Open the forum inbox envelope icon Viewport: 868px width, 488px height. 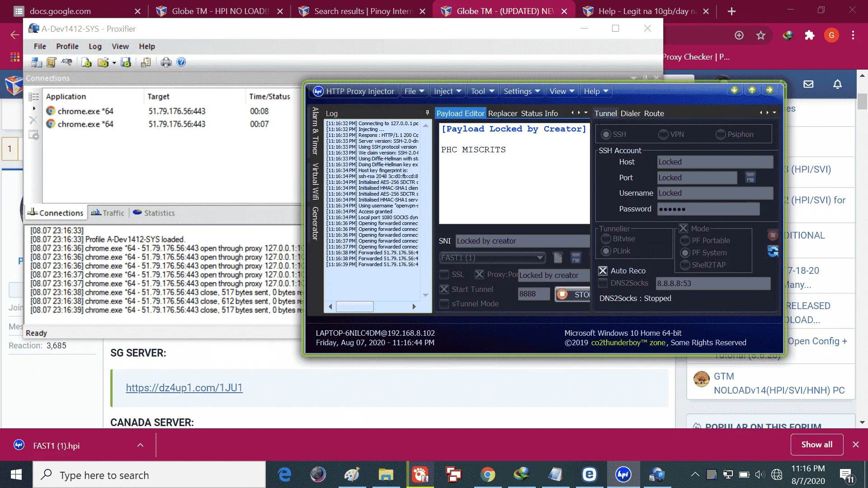coord(808,84)
